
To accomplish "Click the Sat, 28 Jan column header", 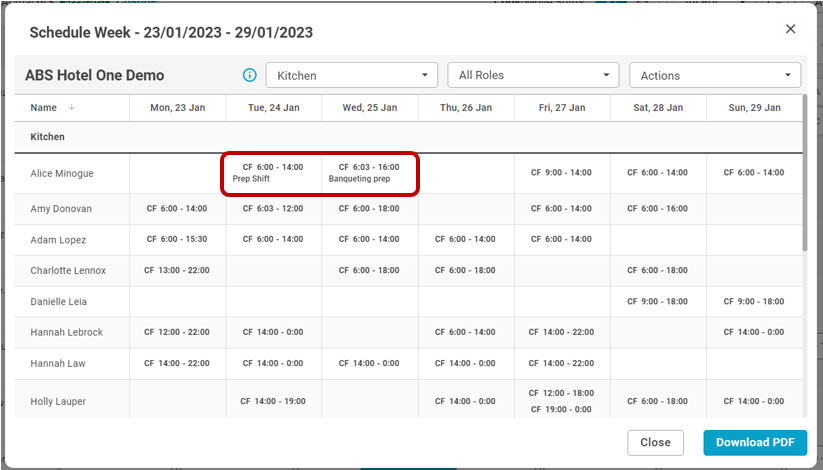I will 658,108.
